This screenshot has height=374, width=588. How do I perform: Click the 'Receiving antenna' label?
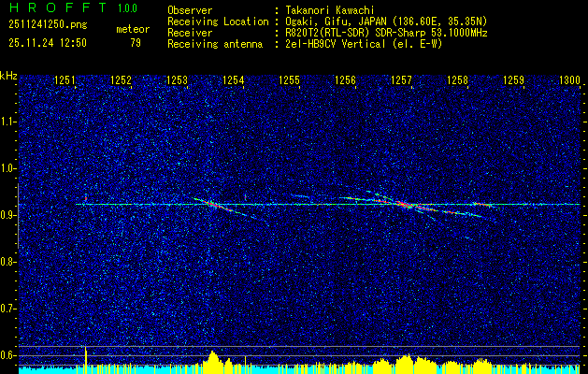[215, 44]
